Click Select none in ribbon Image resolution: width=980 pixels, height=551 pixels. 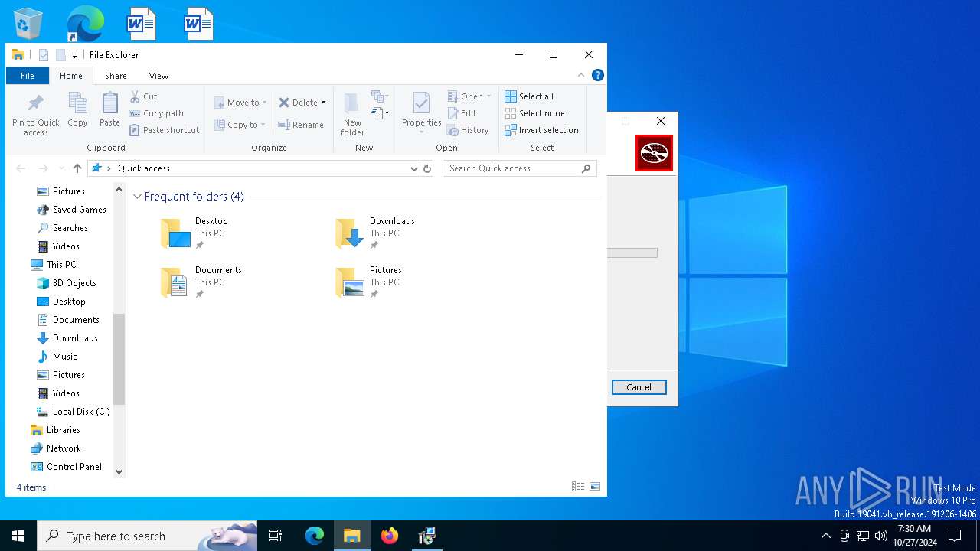[534, 113]
